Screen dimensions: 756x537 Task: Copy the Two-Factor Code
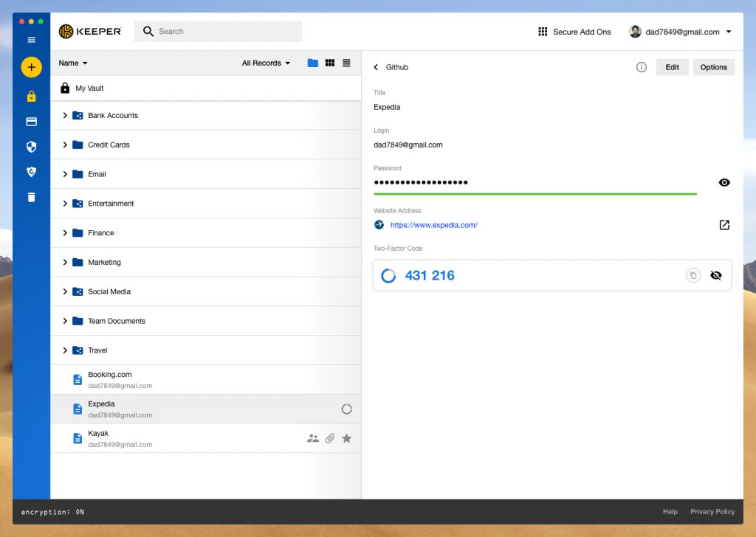click(x=693, y=274)
